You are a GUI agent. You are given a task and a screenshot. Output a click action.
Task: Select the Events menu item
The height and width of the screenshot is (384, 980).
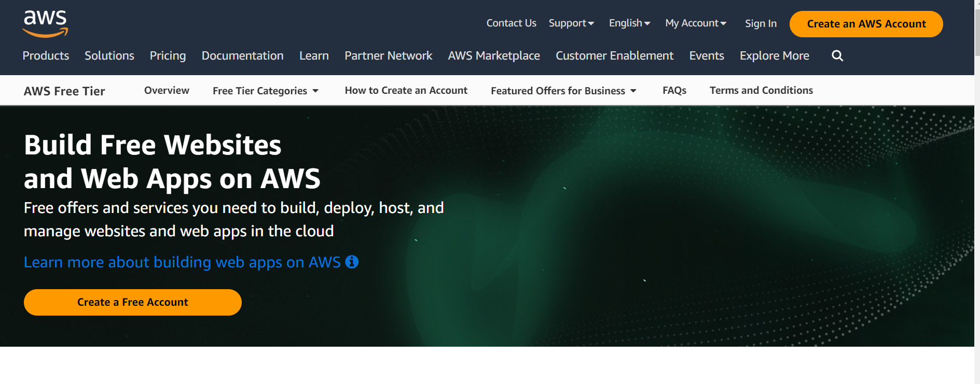(707, 55)
